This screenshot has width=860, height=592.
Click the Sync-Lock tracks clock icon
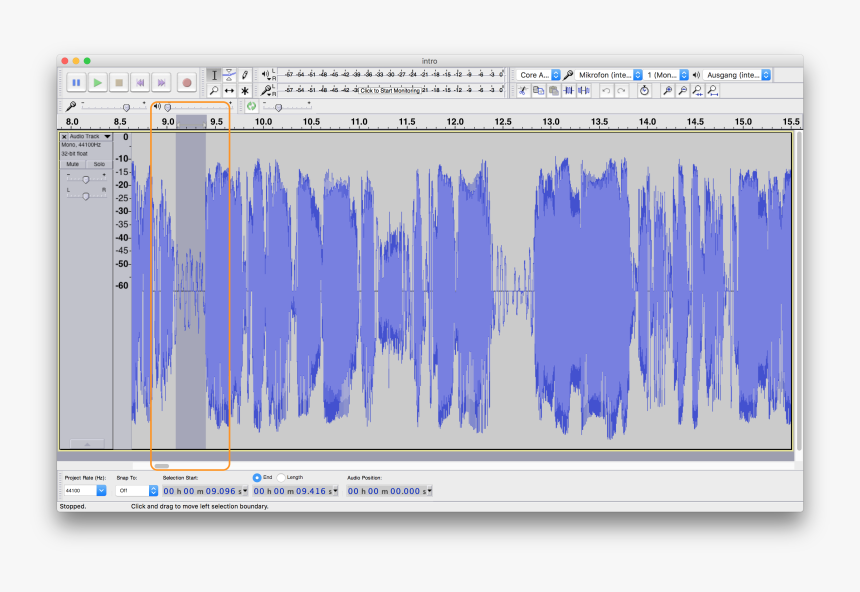(644, 91)
